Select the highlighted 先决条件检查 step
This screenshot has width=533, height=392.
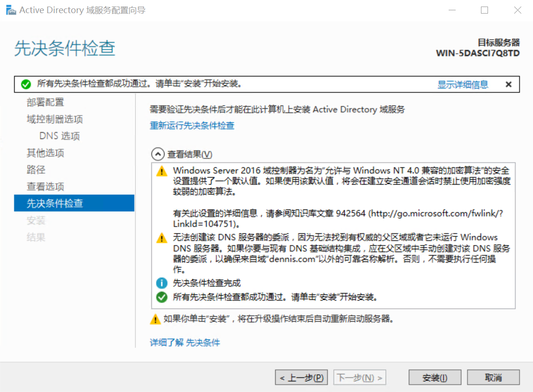click(x=74, y=203)
